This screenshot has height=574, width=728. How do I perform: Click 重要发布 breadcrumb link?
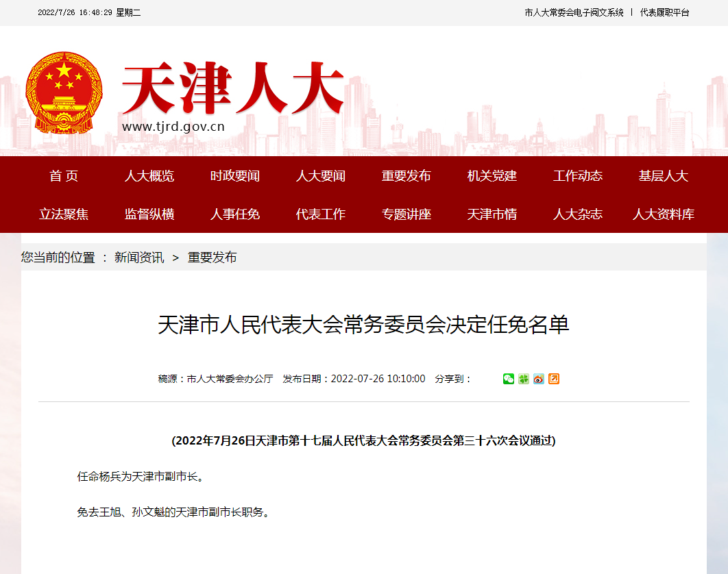[213, 258]
